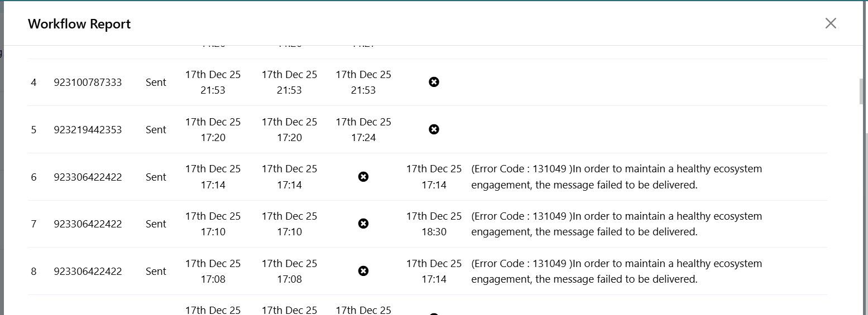Close the Workflow Report dialog

tap(831, 23)
